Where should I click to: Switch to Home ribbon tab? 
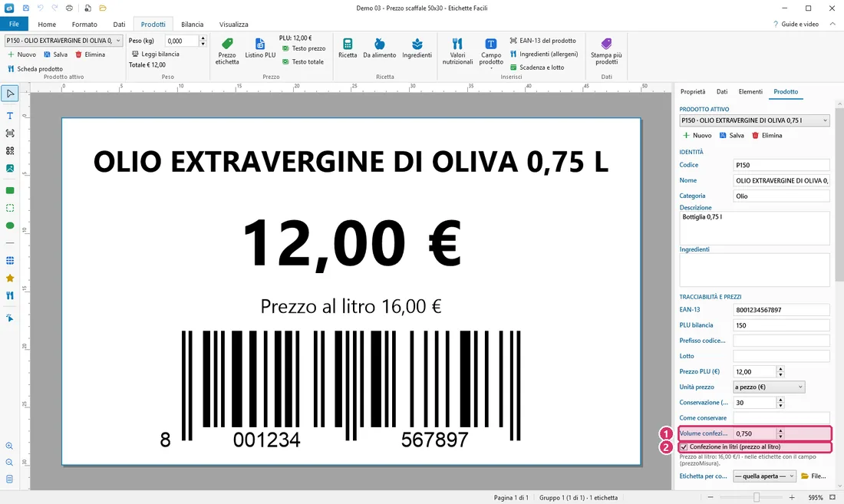[x=47, y=25]
